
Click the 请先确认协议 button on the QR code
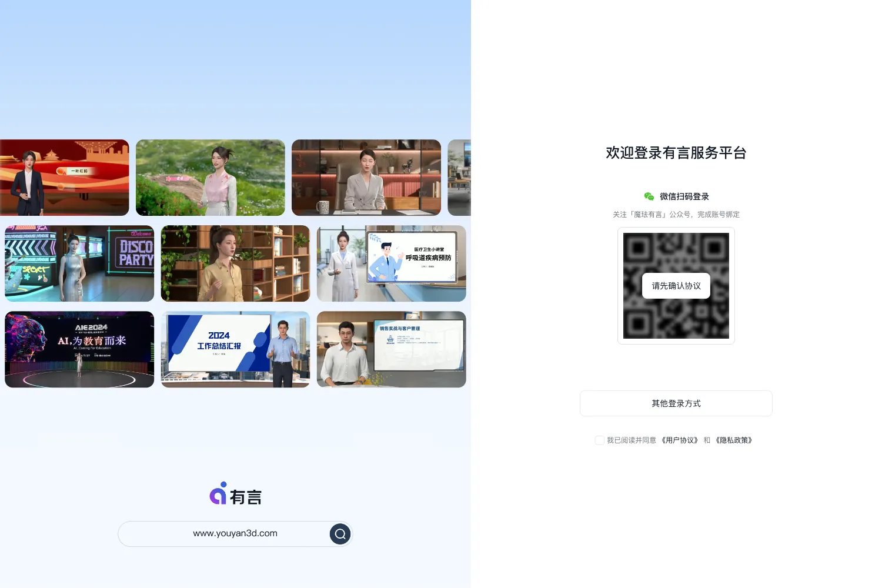point(676,286)
